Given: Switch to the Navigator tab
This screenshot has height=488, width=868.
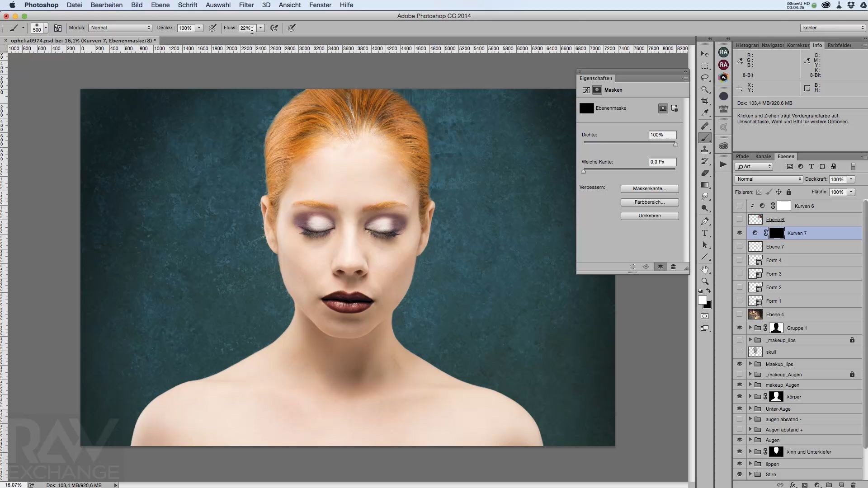Looking at the screenshot, I should click(772, 45).
